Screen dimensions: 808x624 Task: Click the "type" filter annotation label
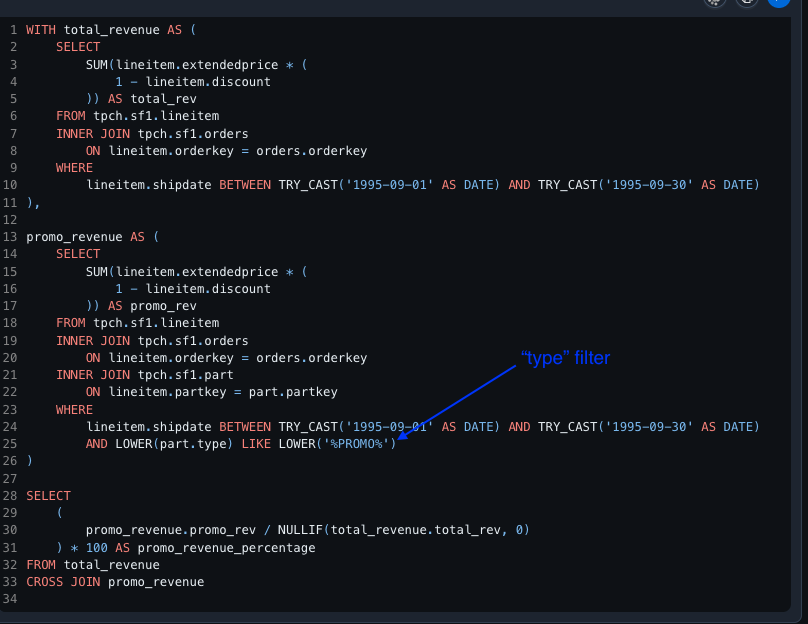tap(565, 358)
